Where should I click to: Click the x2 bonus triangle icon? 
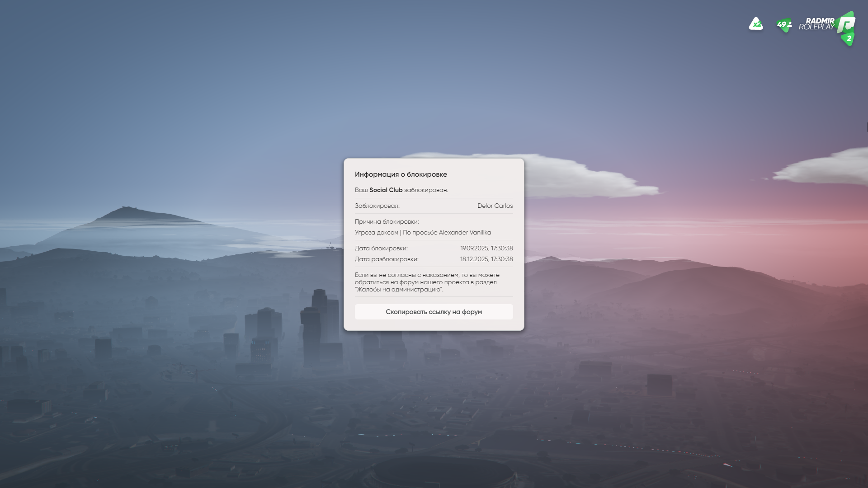(x=755, y=24)
